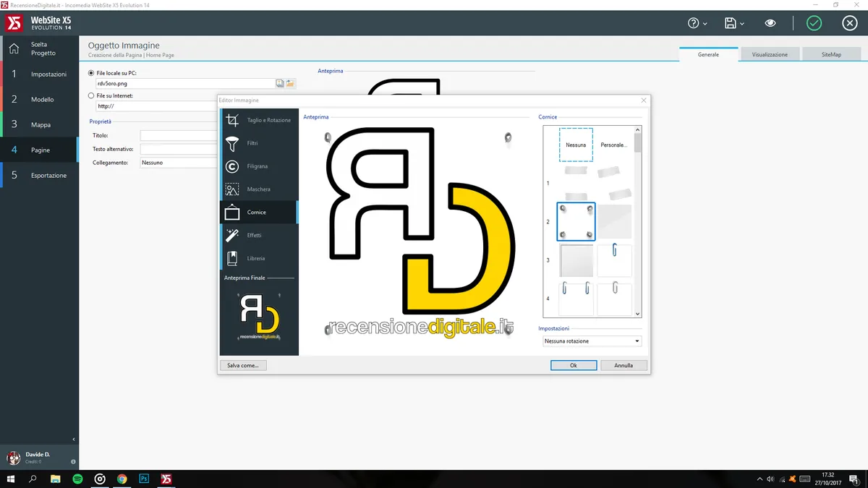This screenshot has width=868, height=488.
Task: Switch to the SiteMap tab
Action: point(831,54)
